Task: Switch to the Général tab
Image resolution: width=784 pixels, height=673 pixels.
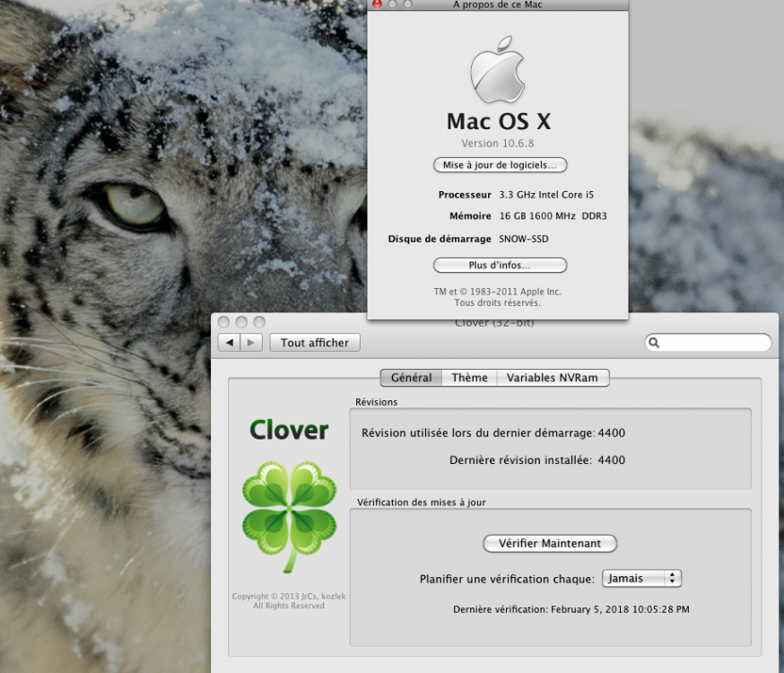Action: coord(411,378)
